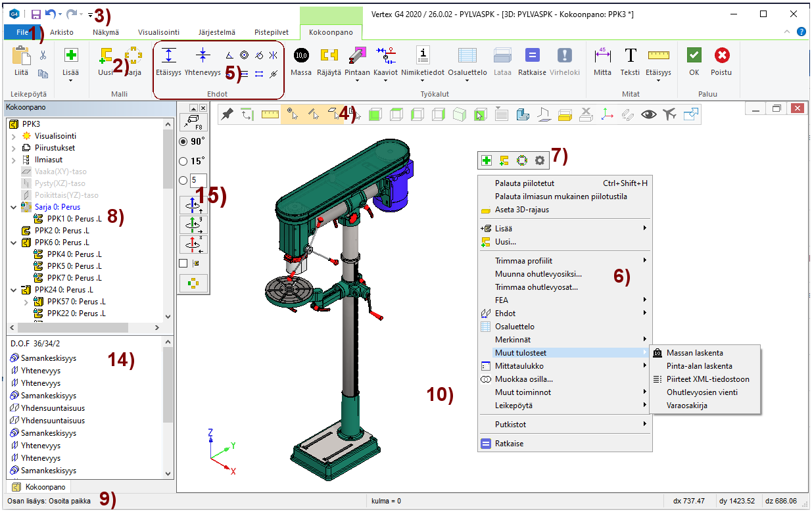Select the 90° rotation angle option
Screen dimensions: 812x512
183,141
